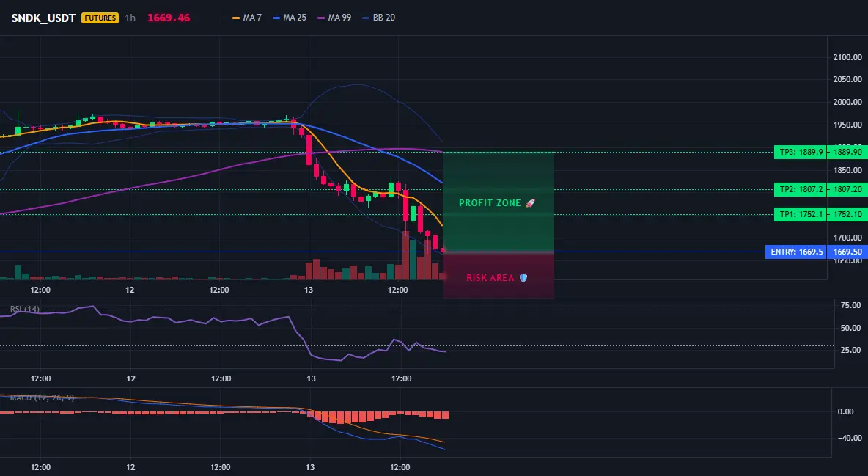Click the current price 1669.46
The height and width of the screenshot is (476, 868).
tap(169, 18)
